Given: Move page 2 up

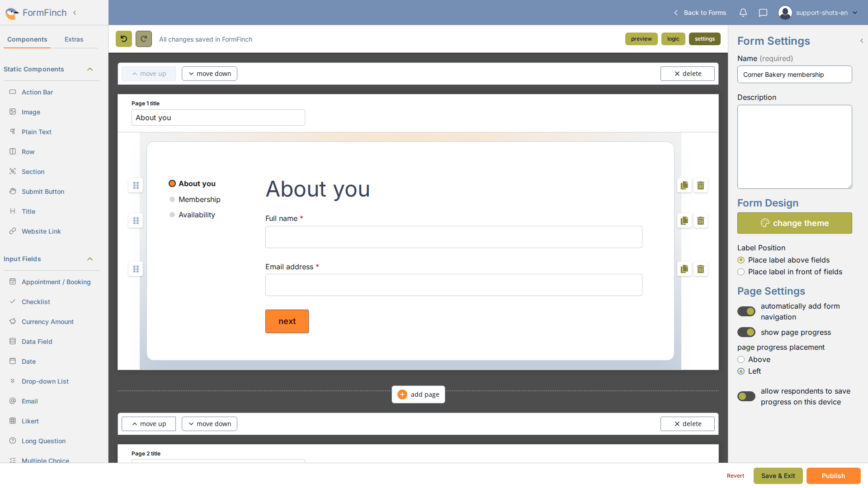Looking at the screenshot, I should pyautogui.click(x=149, y=424).
